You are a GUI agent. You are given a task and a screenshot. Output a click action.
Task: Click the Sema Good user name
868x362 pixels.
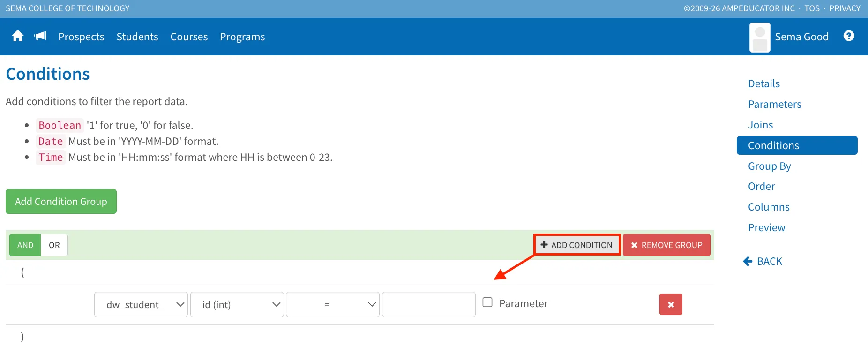(x=802, y=37)
